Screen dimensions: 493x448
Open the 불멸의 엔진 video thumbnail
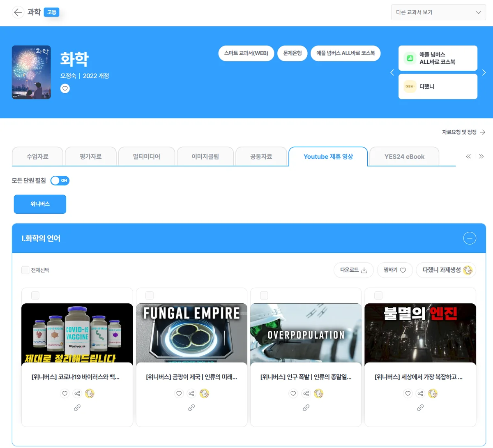(420, 334)
